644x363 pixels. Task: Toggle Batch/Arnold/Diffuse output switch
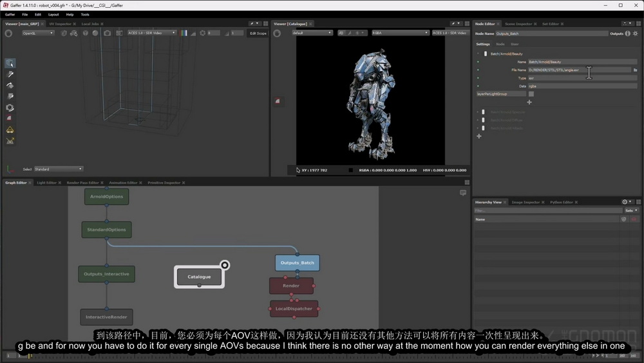click(x=484, y=120)
